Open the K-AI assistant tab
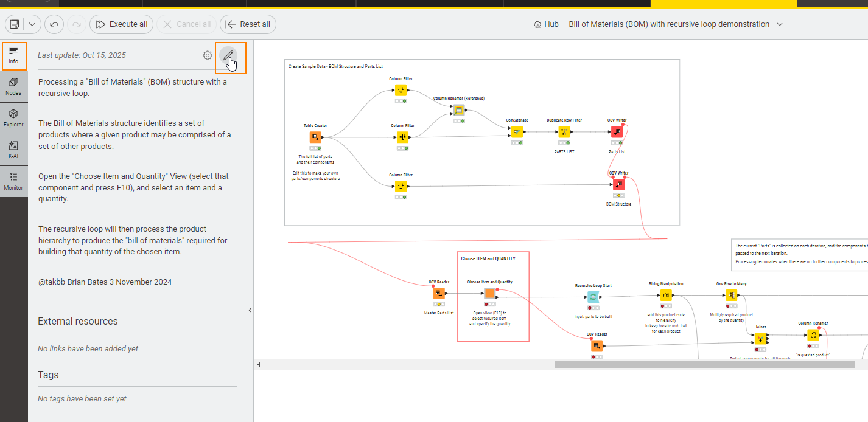Image resolution: width=868 pixels, height=422 pixels. click(13, 150)
